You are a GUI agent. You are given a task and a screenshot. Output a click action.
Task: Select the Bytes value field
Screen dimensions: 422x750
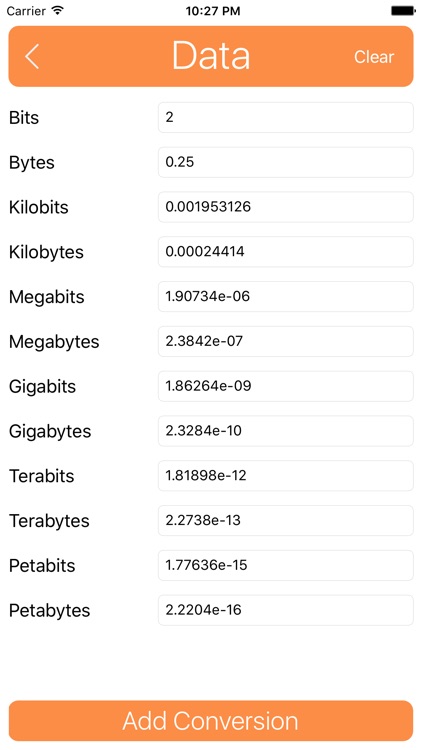tap(286, 162)
